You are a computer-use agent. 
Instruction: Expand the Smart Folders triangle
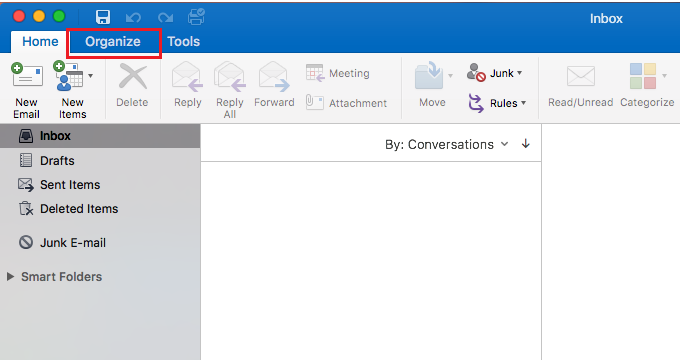10,276
